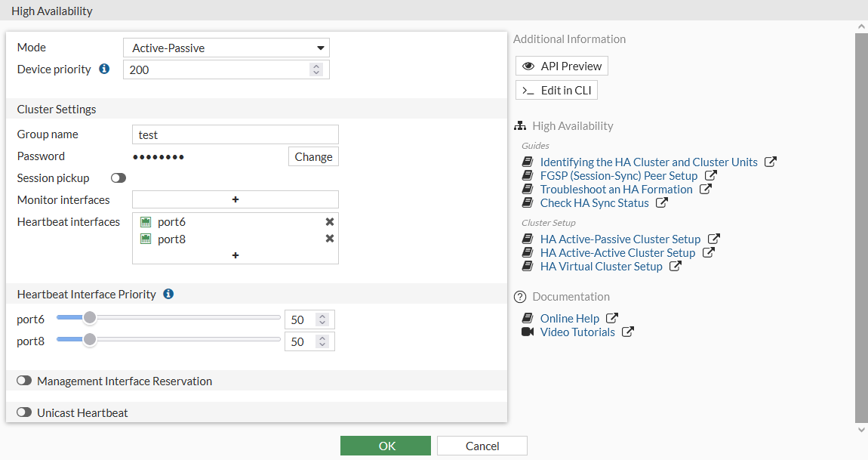Click the eye icon on API Preview button

click(528, 66)
